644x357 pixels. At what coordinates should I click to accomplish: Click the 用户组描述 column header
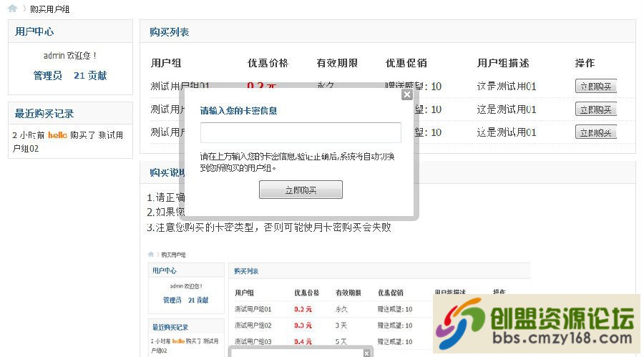(503, 63)
